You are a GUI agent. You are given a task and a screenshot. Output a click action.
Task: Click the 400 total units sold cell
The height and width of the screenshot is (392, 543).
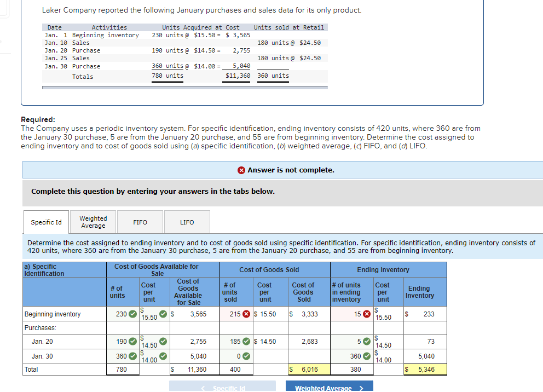[235, 370]
